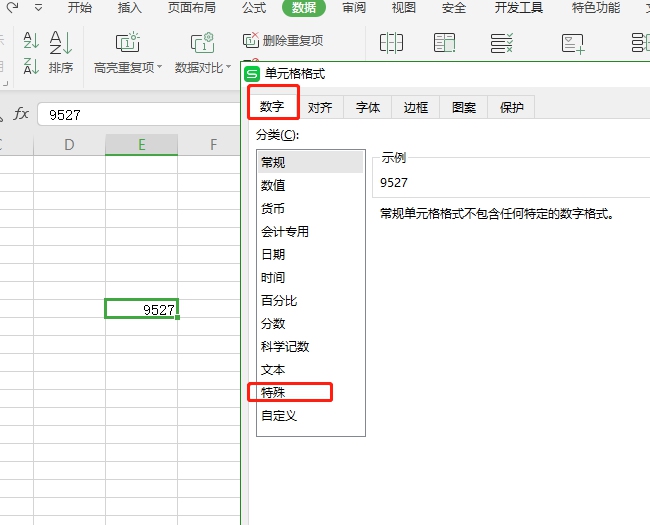This screenshot has width=650, height=525.
Task: Select 特殊 in the category list
Action: 310,392
